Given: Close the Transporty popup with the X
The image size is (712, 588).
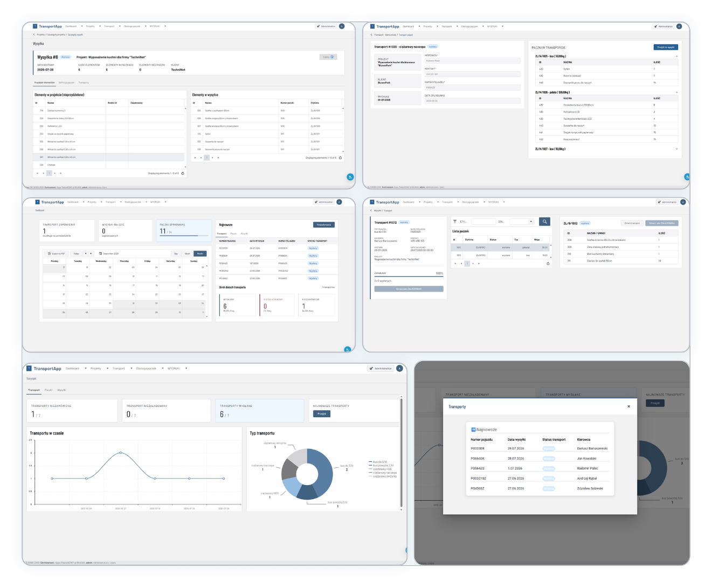Looking at the screenshot, I should (x=628, y=406).
